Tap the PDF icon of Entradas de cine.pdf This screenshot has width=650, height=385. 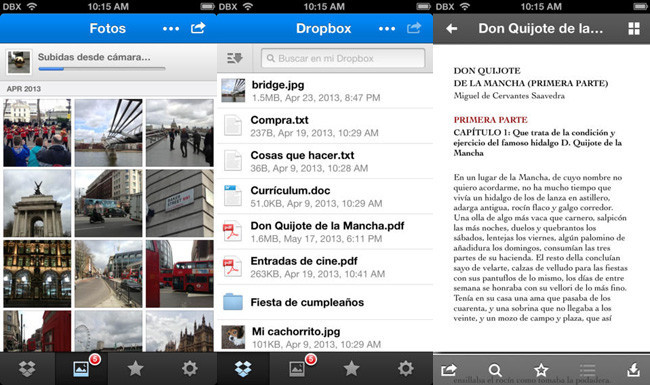(x=233, y=266)
